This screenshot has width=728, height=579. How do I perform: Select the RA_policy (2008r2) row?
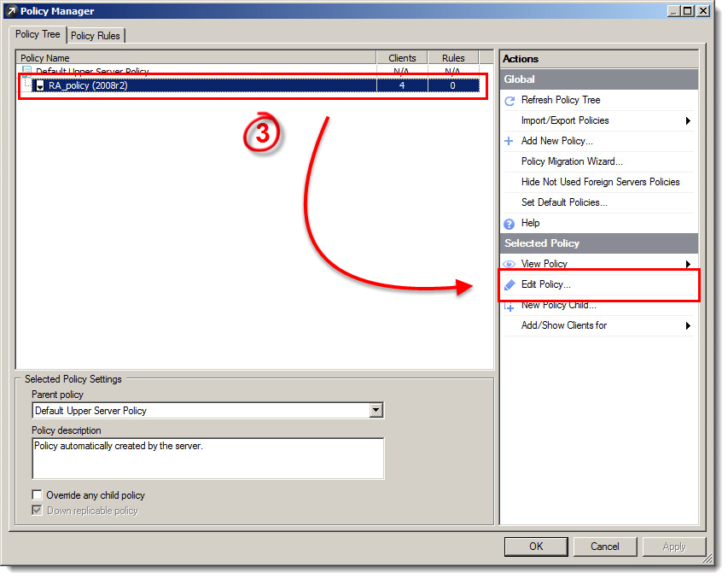pos(171,85)
